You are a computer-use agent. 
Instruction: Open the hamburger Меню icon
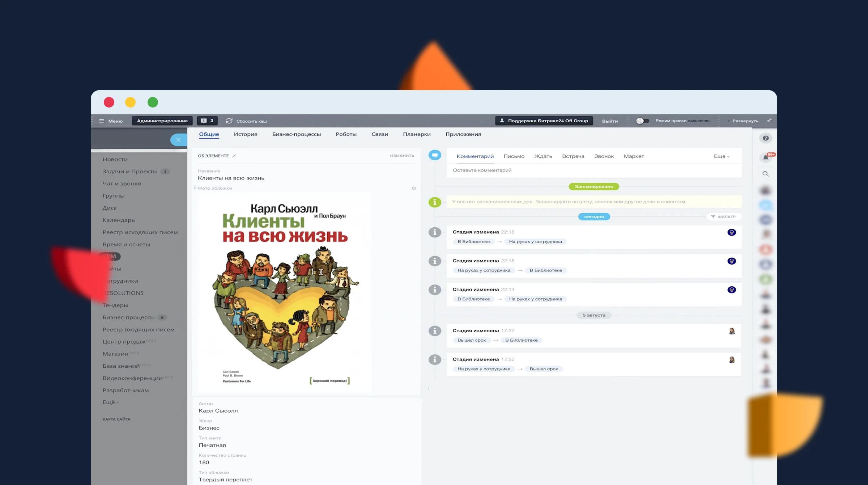coord(102,121)
